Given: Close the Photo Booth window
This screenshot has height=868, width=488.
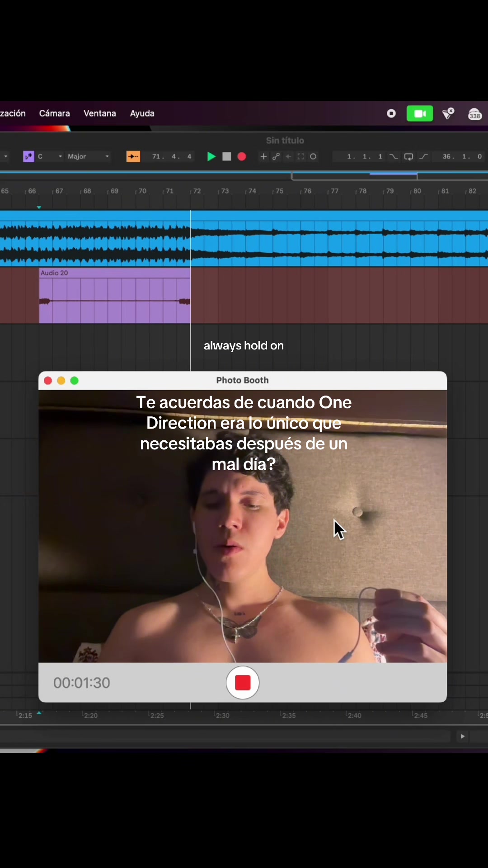Looking at the screenshot, I should [48, 381].
